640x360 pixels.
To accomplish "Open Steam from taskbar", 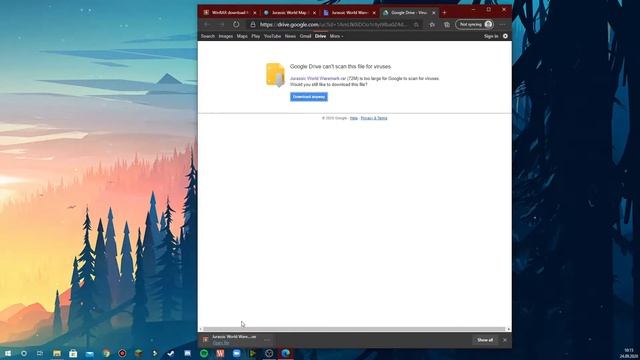I will click(x=171, y=353).
